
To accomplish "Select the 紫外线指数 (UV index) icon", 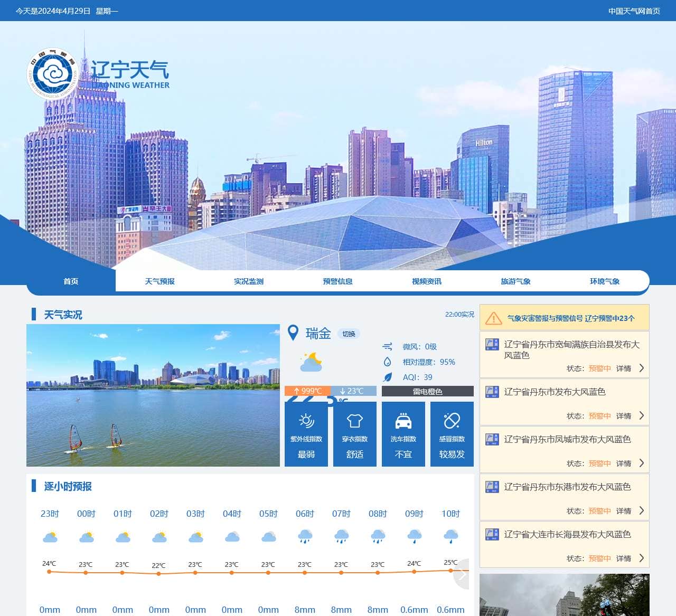I will [305, 421].
